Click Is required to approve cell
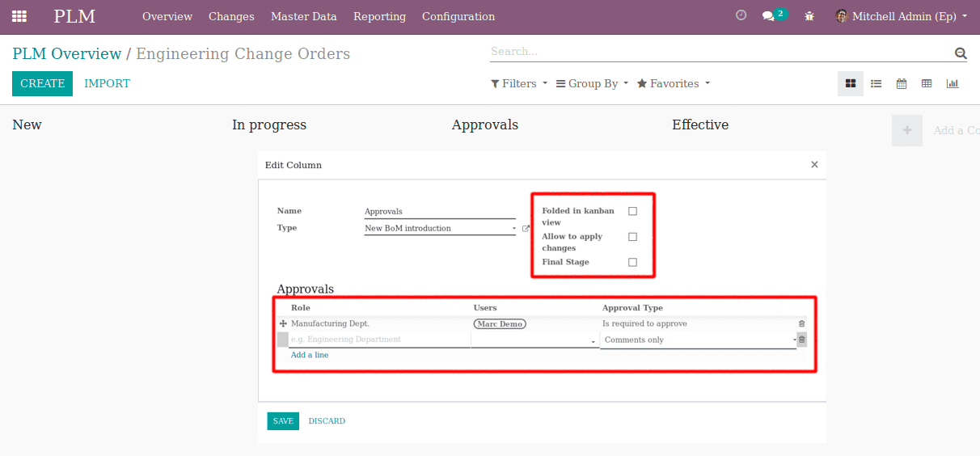 click(x=644, y=323)
